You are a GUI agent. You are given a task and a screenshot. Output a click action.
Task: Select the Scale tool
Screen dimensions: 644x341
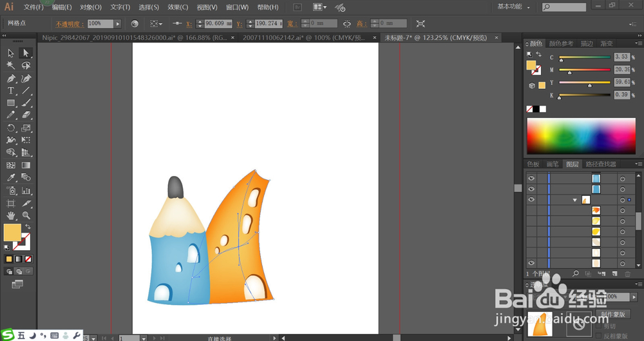(x=26, y=128)
